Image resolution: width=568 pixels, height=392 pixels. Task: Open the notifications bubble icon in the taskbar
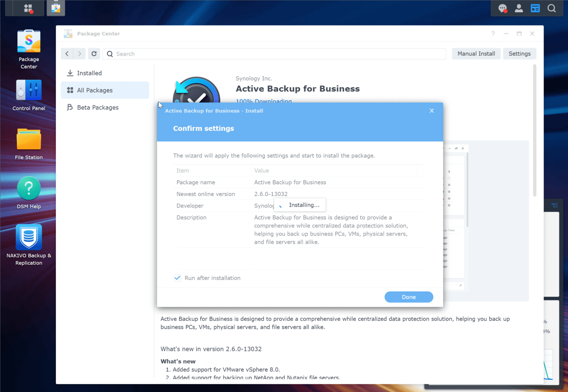point(502,8)
